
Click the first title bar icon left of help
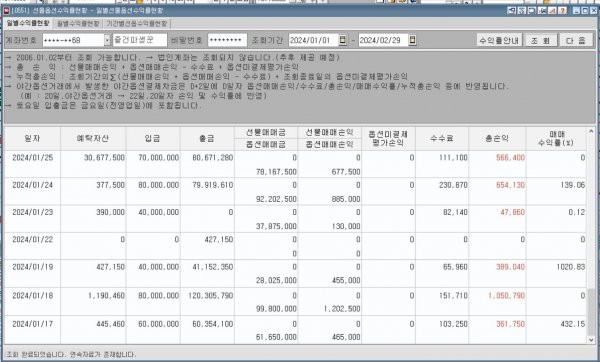coord(512,11)
